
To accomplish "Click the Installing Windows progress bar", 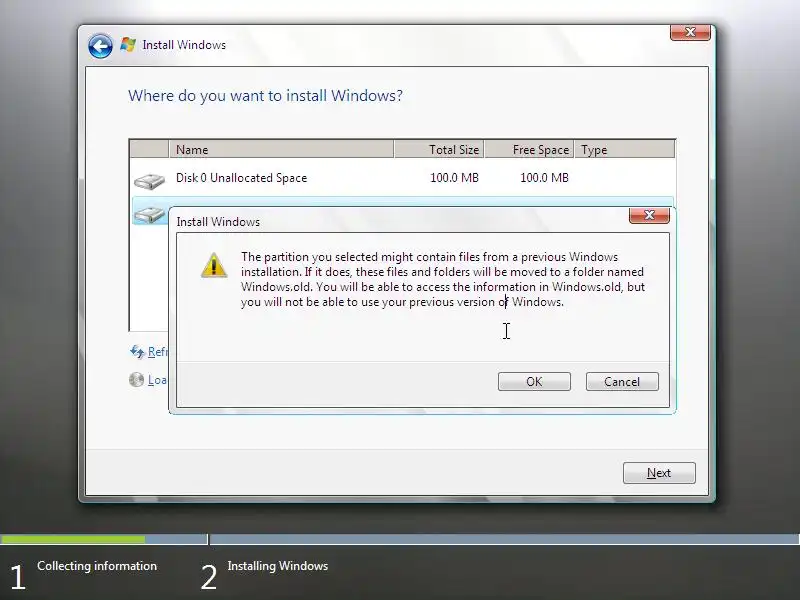I will [x=505, y=539].
